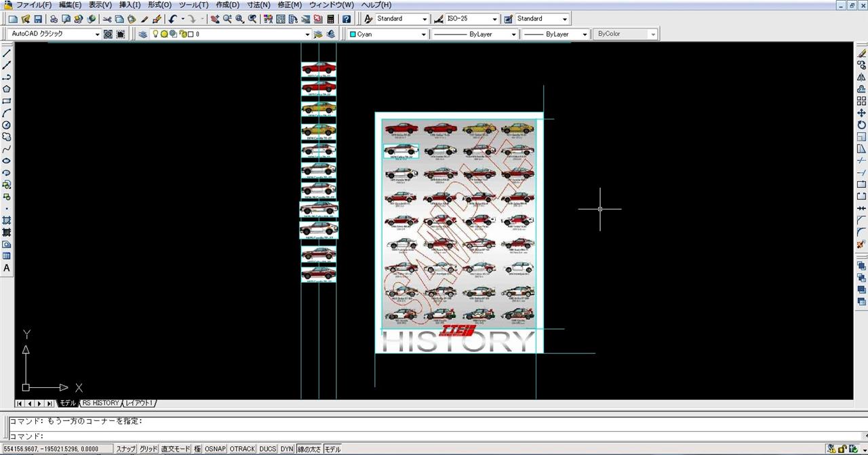Viewport: 868px width, 455px height.
Task: Switch to the RS HISTORY layout tab
Action: pyautogui.click(x=101, y=403)
